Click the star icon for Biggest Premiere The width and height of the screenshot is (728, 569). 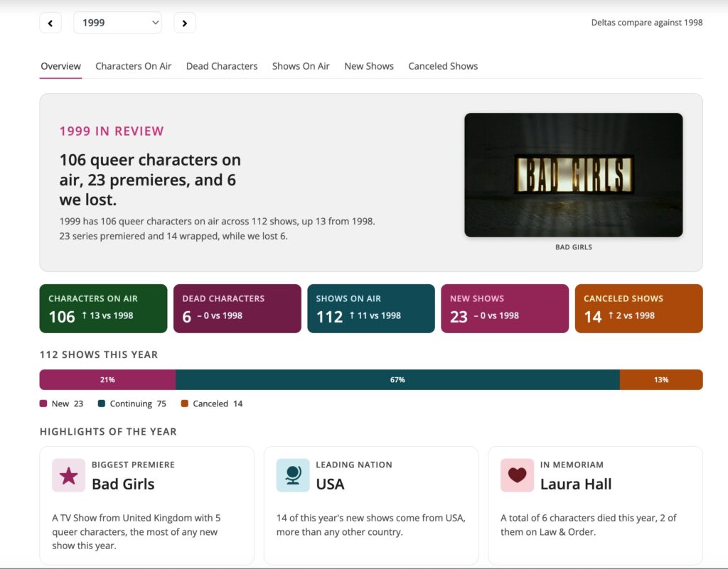(x=69, y=475)
